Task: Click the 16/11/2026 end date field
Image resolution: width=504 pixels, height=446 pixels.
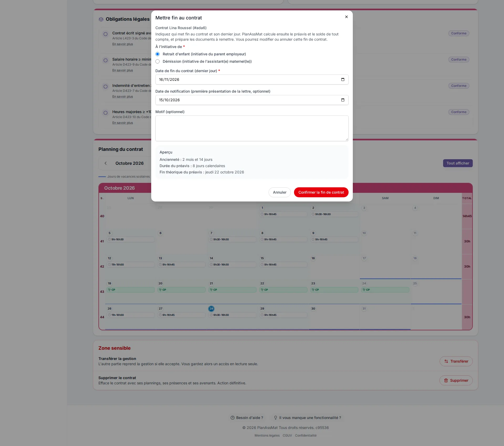Action: [252, 79]
